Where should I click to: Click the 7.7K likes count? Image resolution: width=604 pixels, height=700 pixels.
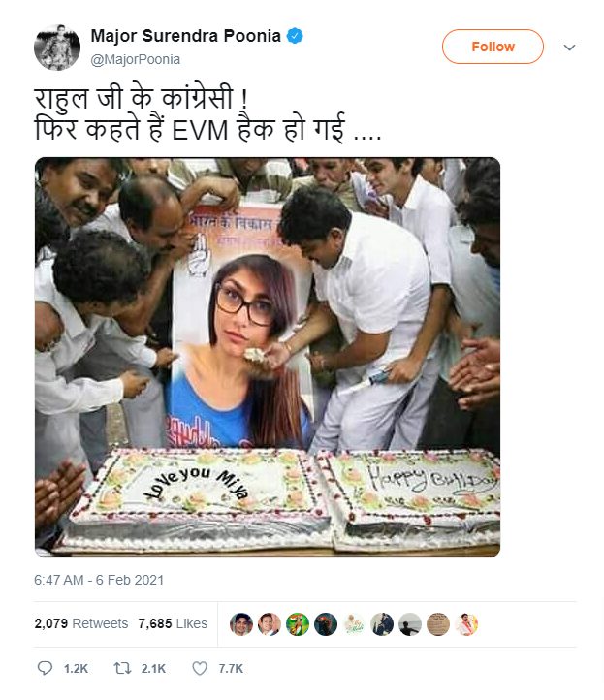pos(231,669)
